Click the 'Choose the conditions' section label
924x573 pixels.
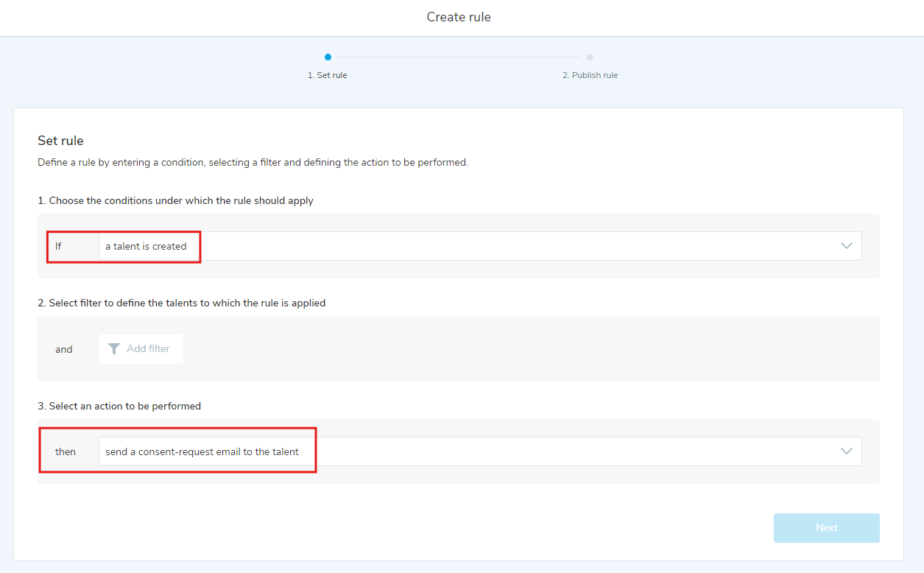click(175, 200)
